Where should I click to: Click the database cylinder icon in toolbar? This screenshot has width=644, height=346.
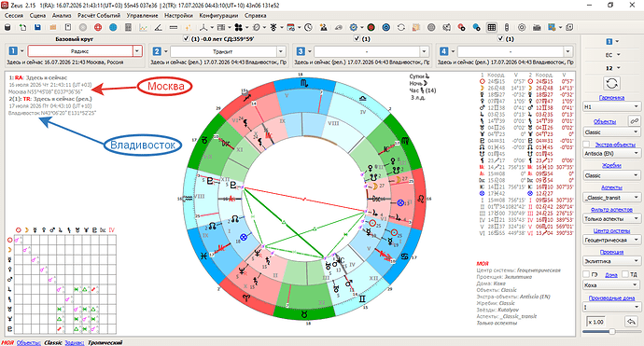pos(7,27)
